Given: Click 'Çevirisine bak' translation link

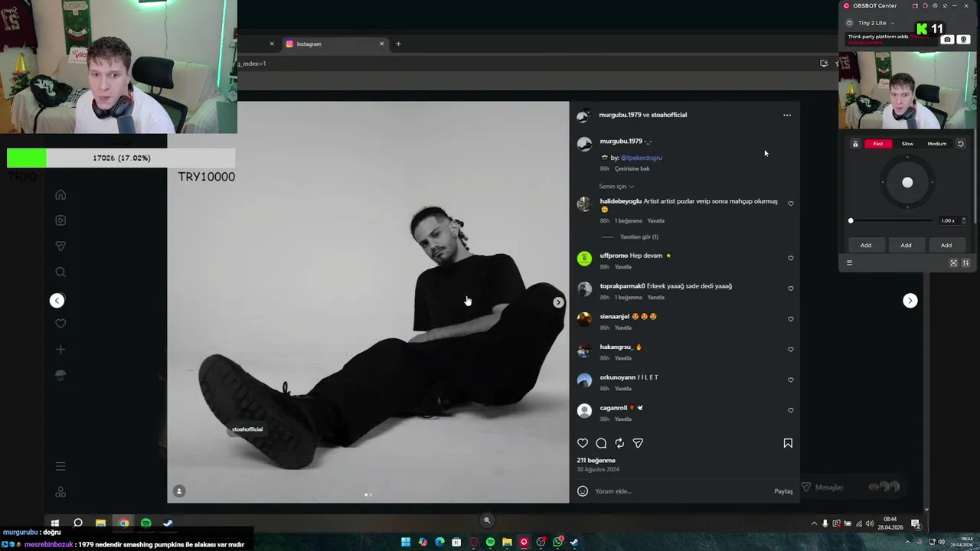Looking at the screenshot, I should pyautogui.click(x=632, y=168).
